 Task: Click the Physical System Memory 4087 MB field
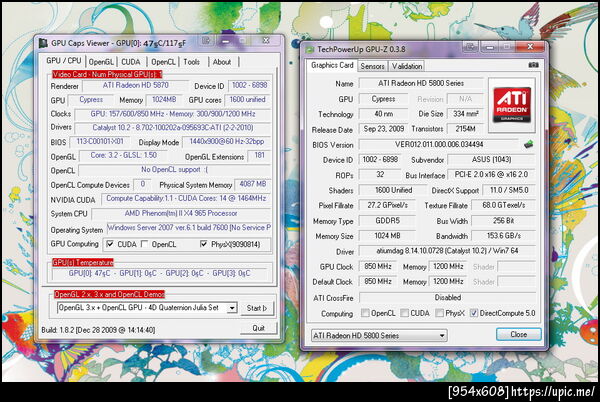coord(253,184)
